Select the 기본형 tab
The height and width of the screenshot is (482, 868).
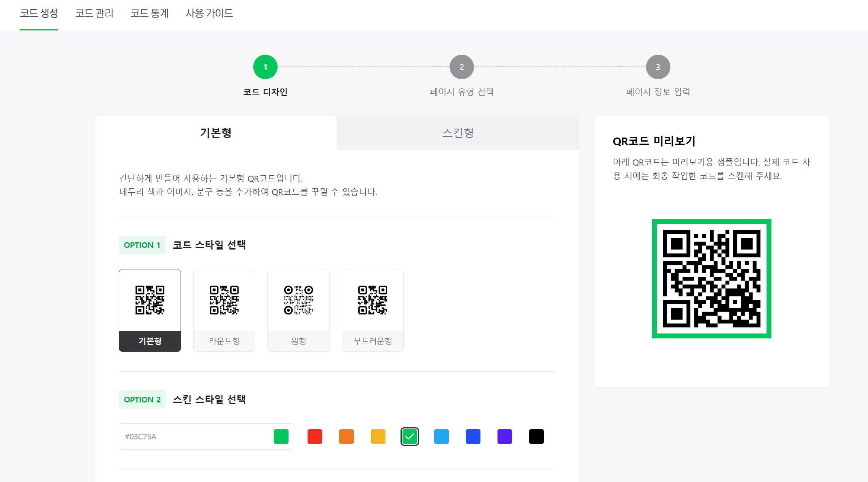coord(215,133)
